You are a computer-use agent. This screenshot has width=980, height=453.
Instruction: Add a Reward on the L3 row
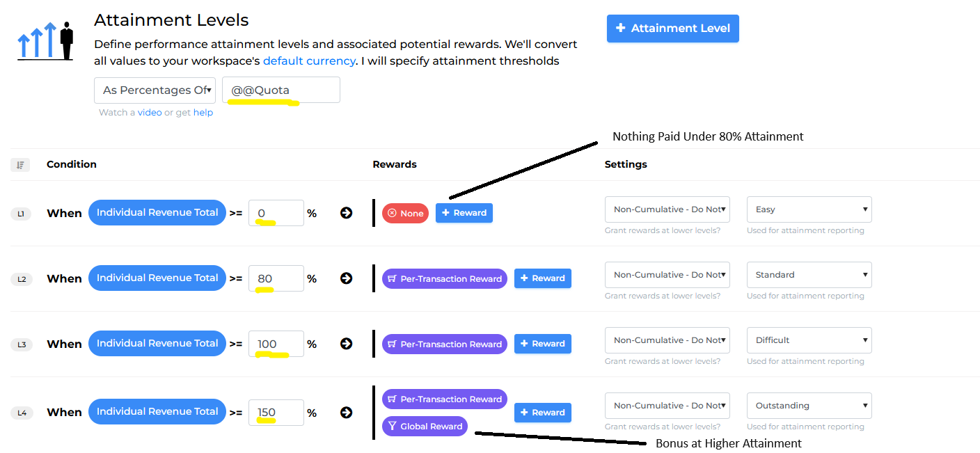pyautogui.click(x=542, y=343)
